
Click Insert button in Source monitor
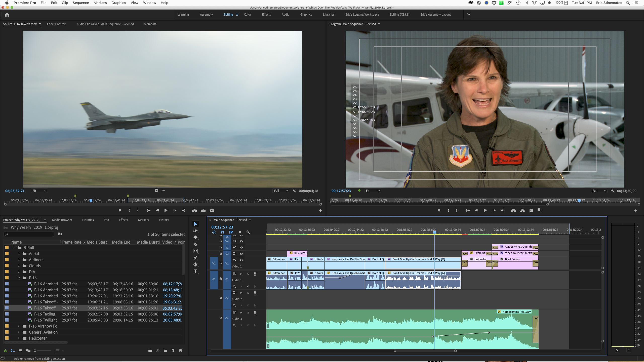click(x=194, y=210)
